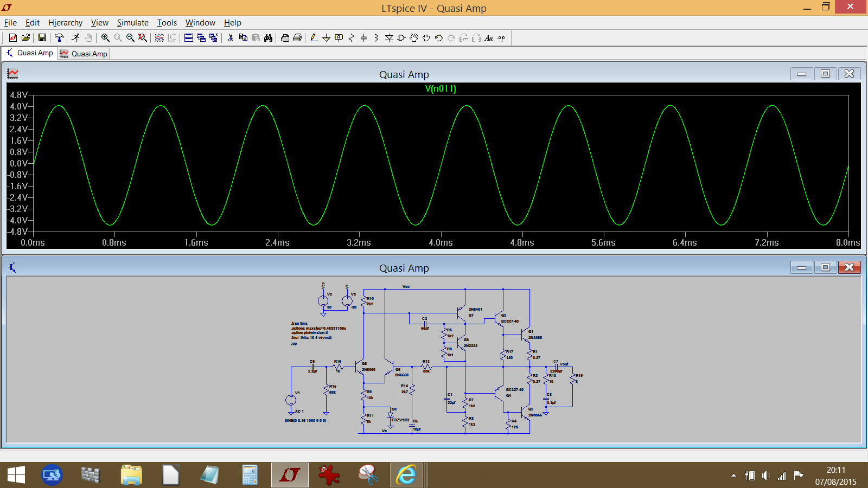Click the .tran 8ms directive in schematic
The image size is (868, 488).
pos(299,323)
